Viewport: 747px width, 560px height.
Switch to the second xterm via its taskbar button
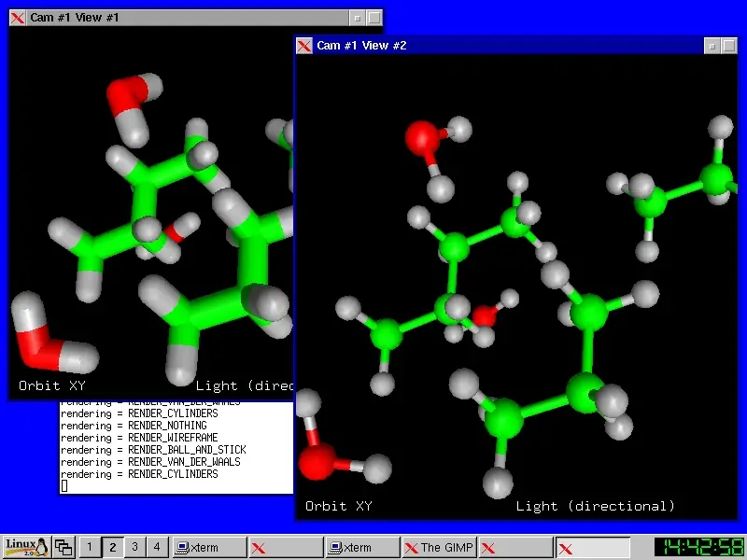point(364,547)
